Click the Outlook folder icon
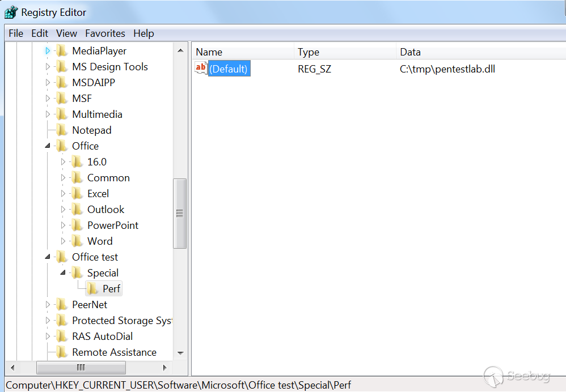Image resolution: width=566 pixels, height=392 pixels. click(x=77, y=210)
